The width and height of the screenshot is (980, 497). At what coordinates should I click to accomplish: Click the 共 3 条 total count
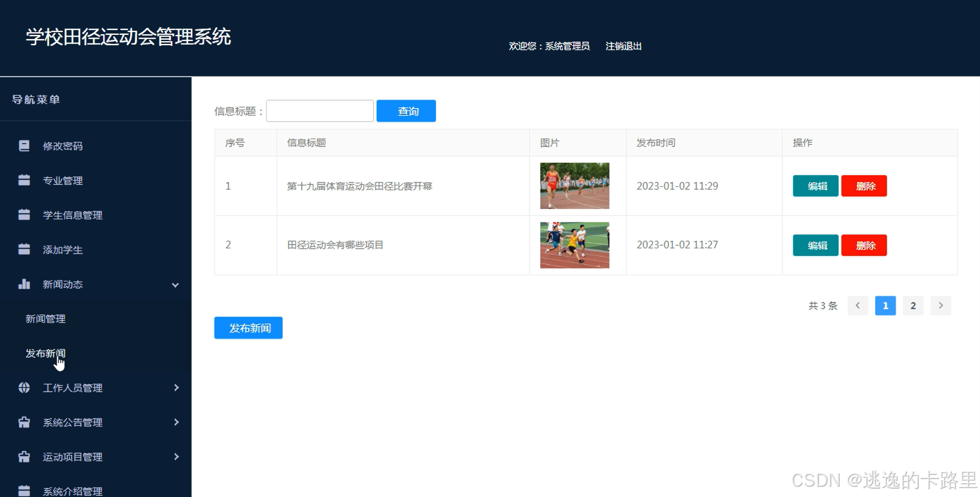point(823,305)
